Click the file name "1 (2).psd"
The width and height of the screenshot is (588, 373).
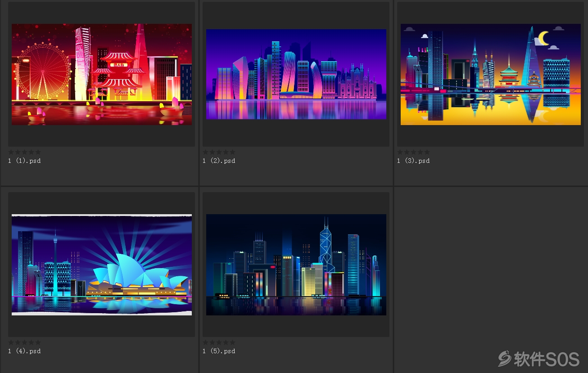click(219, 161)
